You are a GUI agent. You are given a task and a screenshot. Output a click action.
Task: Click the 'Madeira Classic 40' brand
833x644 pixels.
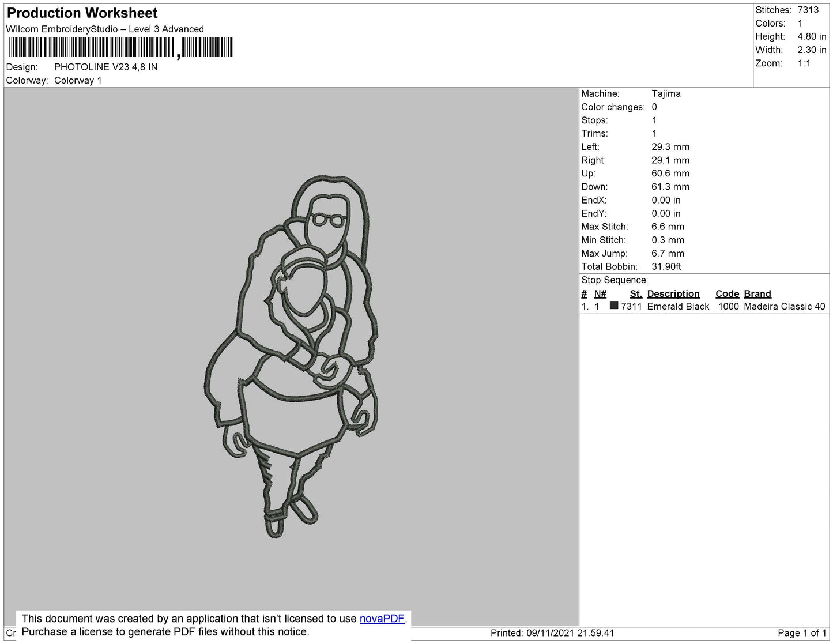[785, 306]
